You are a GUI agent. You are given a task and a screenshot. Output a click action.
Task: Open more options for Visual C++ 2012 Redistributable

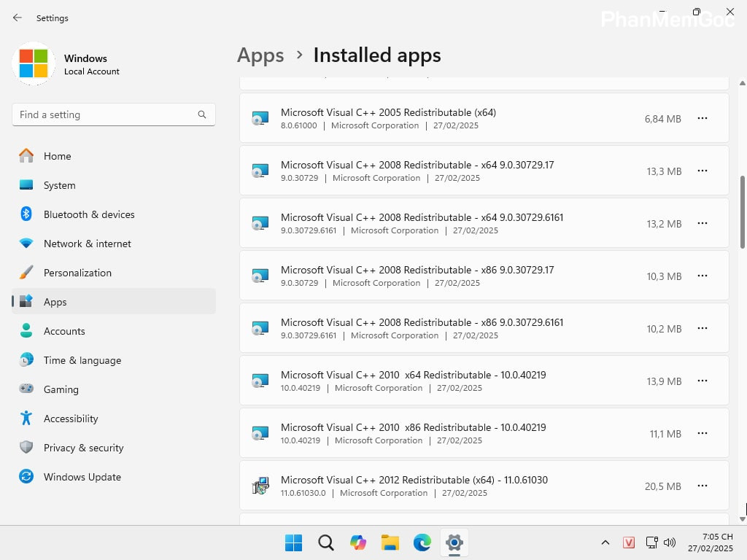[x=702, y=486]
